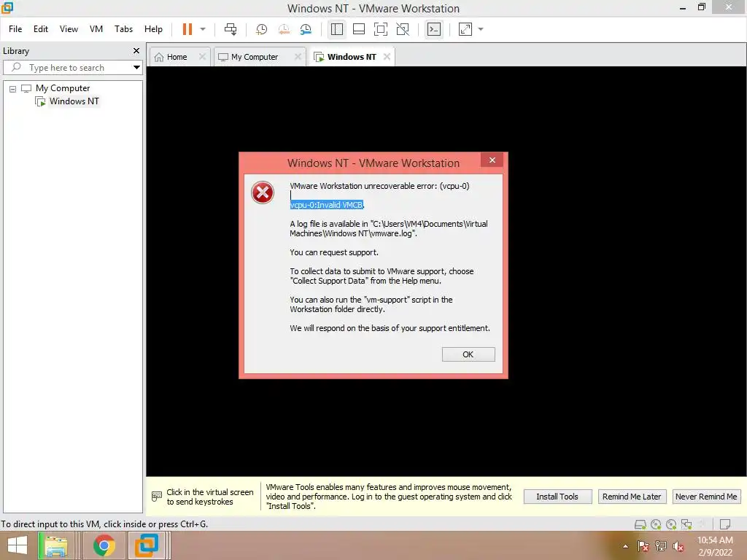Viewport: 747px width, 560px height.
Task: Open the power options arrow beside Pause
Action: pyautogui.click(x=203, y=29)
